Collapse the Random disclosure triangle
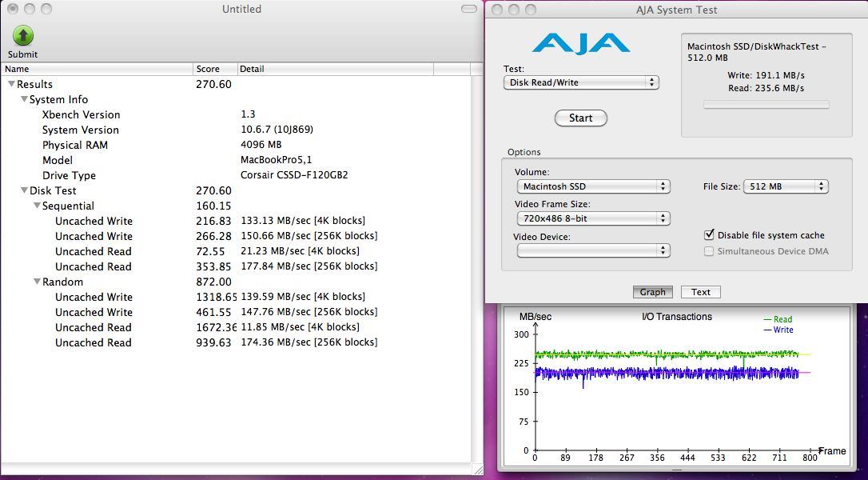 coord(37,282)
